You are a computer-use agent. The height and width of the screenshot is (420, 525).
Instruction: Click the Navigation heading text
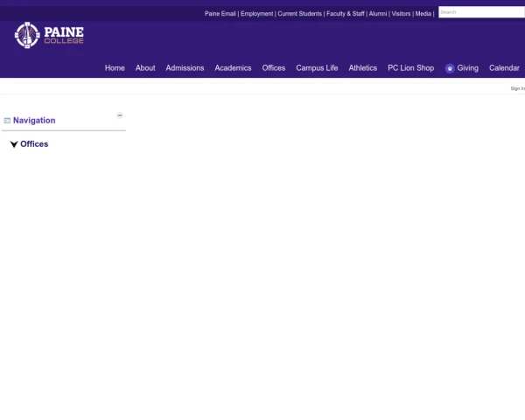34,121
